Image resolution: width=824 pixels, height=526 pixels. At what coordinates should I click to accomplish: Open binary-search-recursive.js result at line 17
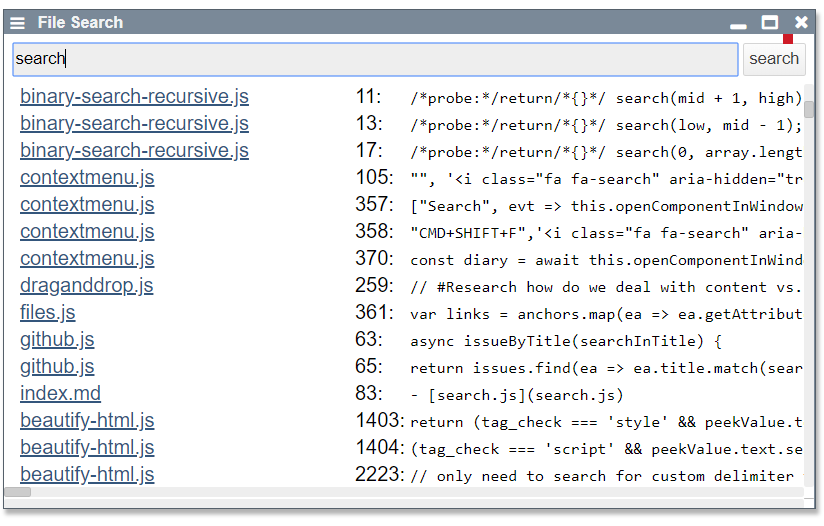(134, 151)
